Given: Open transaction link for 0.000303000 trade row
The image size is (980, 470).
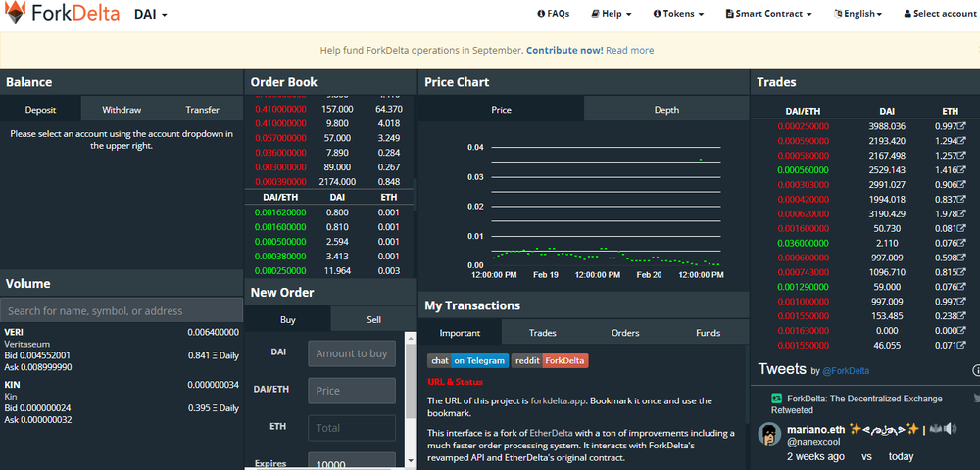Looking at the screenshot, I should pyautogui.click(x=962, y=185).
